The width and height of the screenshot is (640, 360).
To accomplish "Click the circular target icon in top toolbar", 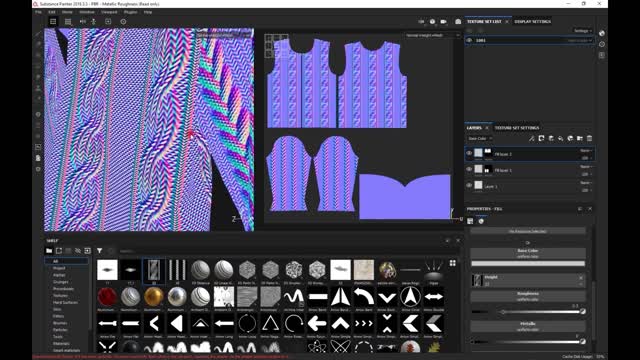I will (123, 22).
